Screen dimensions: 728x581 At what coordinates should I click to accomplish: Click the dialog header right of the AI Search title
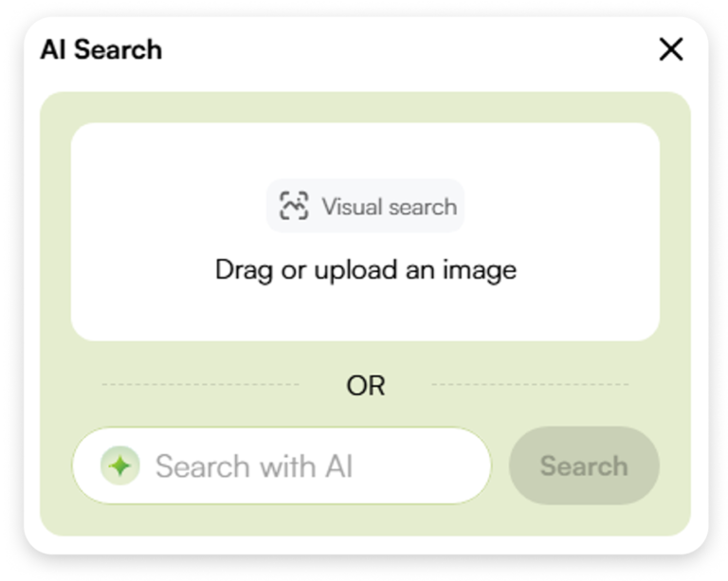(398, 49)
